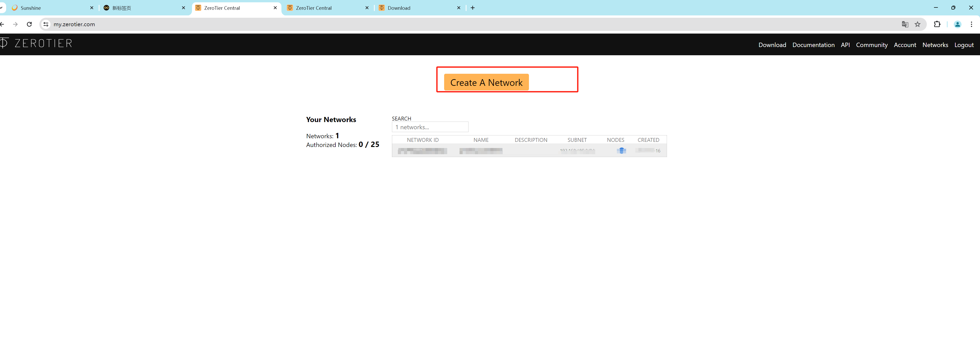Click the Create A Network button
The height and width of the screenshot is (341, 980).
pos(486,82)
